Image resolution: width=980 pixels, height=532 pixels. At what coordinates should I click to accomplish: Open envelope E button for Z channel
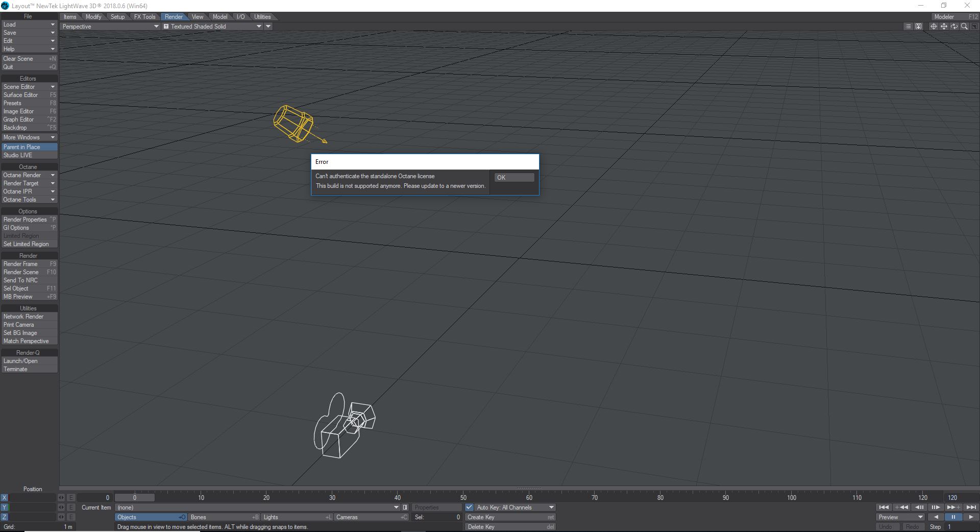tap(71, 517)
